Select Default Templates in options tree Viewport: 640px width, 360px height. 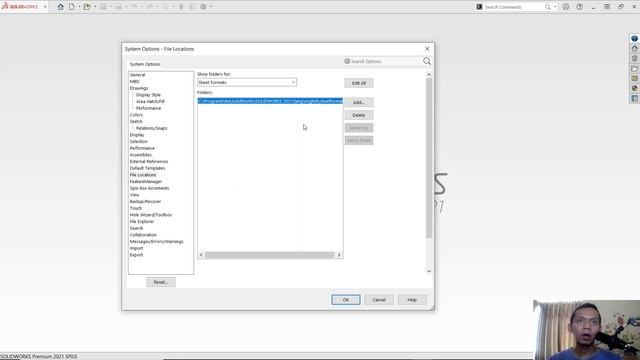click(x=147, y=168)
